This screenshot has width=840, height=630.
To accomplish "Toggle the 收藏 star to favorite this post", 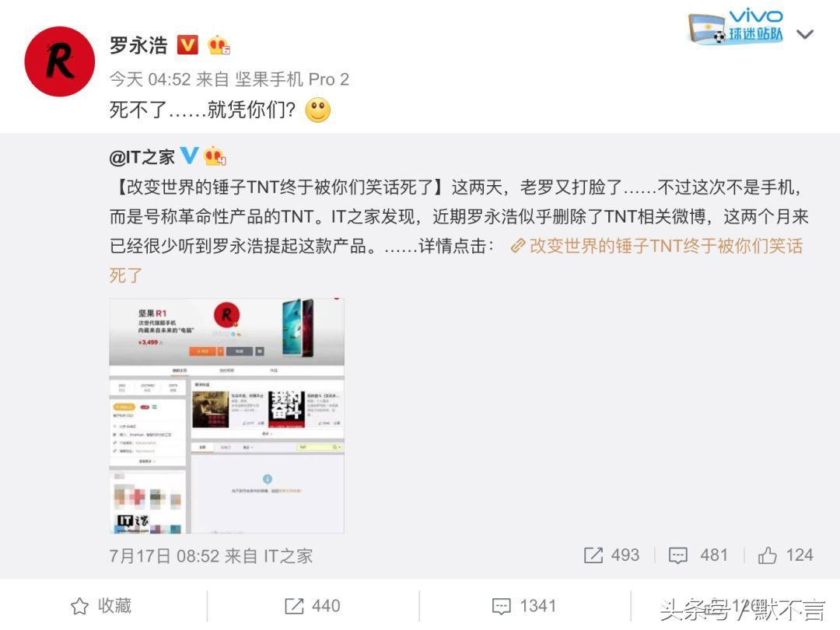I will pyautogui.click(x=101, y=606).
